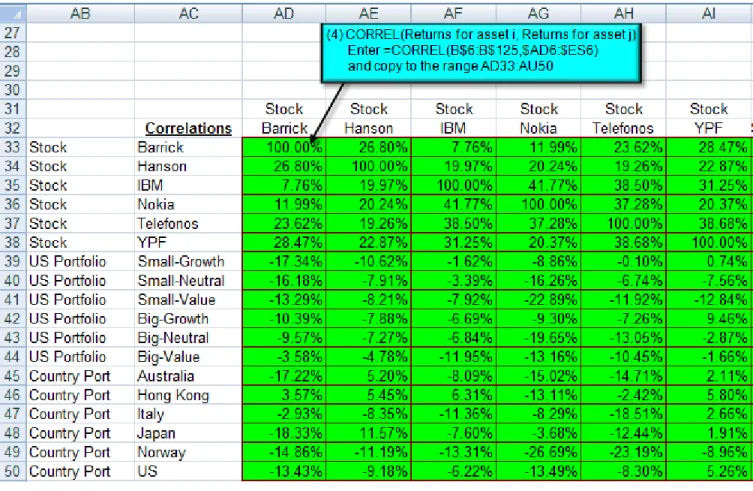The width and height of the screenshot is (753, 491).
Task: Click the Norway row label
Action: tap(188, 452)
